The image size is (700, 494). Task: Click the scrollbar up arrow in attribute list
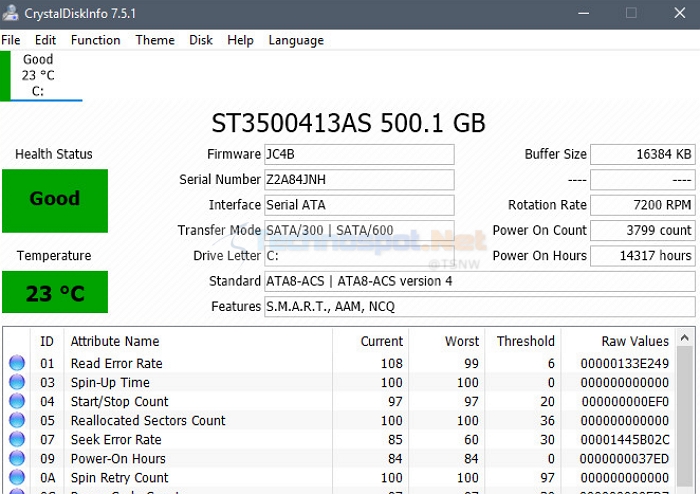(x=685, y=338)
